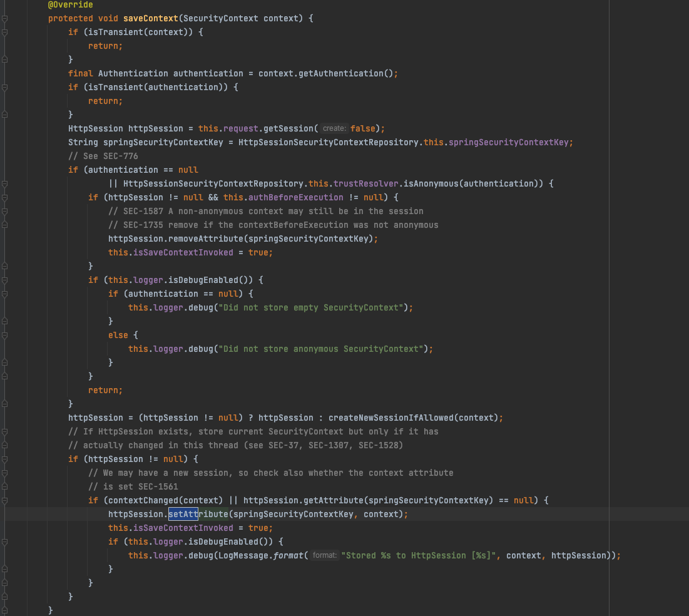Click the 'final' keyword before Authentication
689x616 pixels.
click(x=80, y=73)
